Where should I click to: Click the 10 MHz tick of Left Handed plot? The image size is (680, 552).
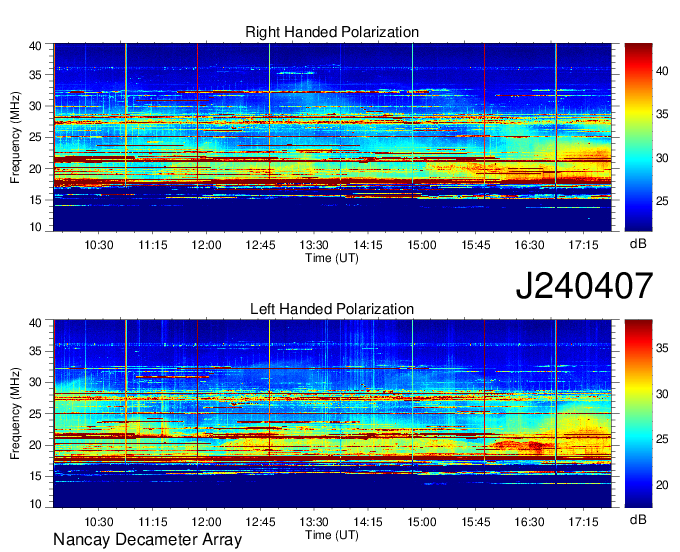point(35,503)
